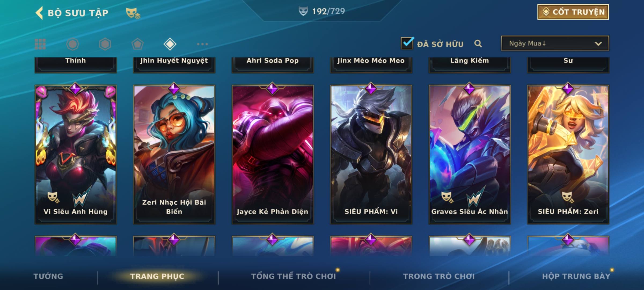Click the second hexagon rarity filter icon
The image size is (644, 290).
pyautogui.click(x=105, y=44)
